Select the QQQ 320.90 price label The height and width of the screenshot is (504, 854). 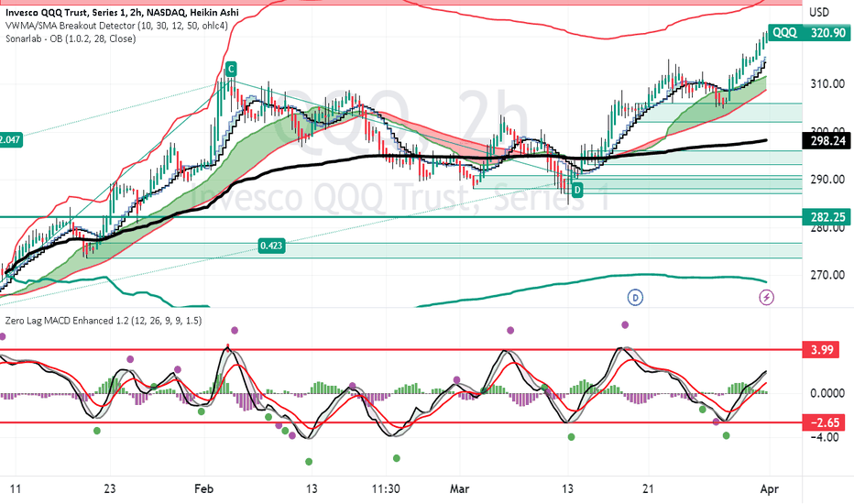click(x=808, y=33)
